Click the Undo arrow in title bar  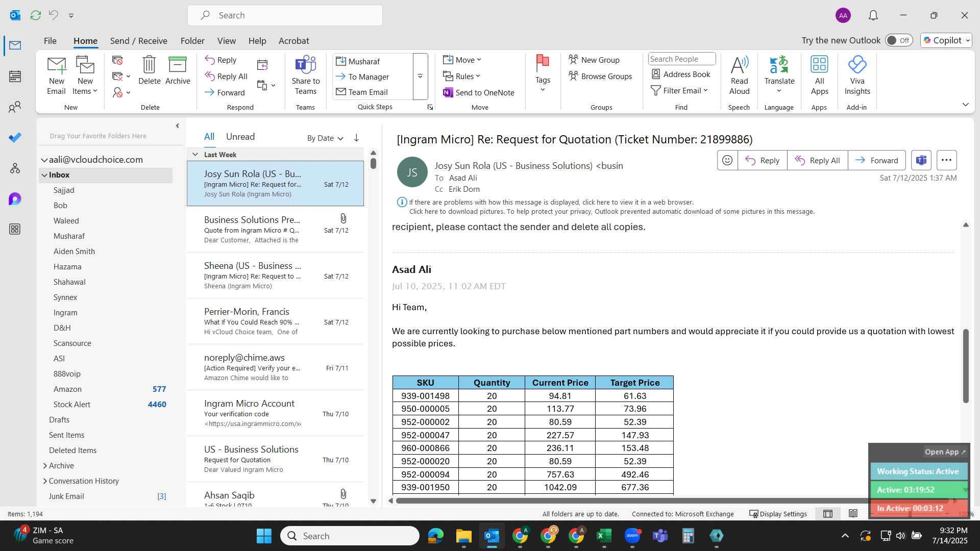(x=53, y=15)
